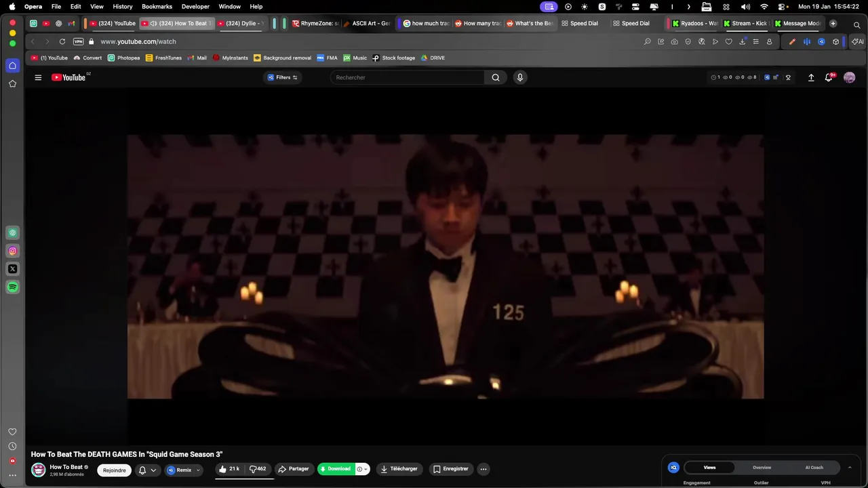Open the heart icon in Opera sidebar
868x488 pixels.
pos(12,432)
